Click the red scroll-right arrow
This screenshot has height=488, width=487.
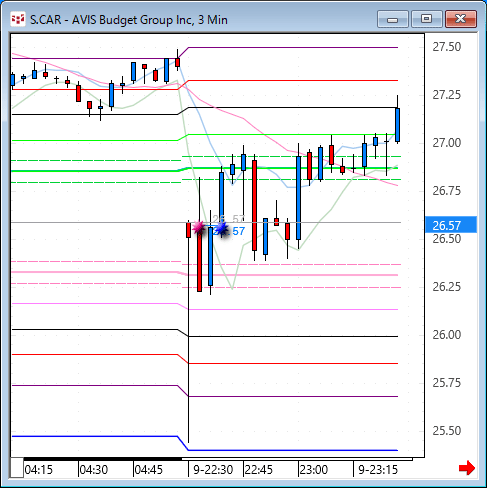tap(467, 468)
